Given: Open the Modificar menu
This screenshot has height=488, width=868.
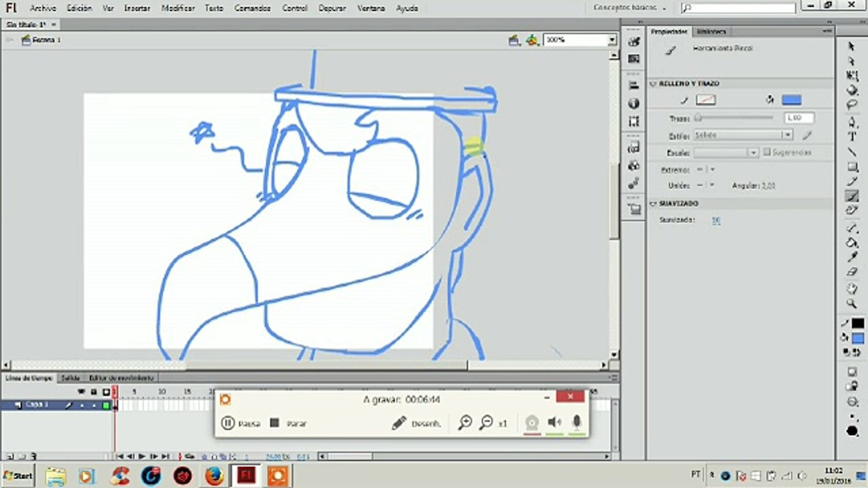Looking at the screenshot, I should pos(178,8).
